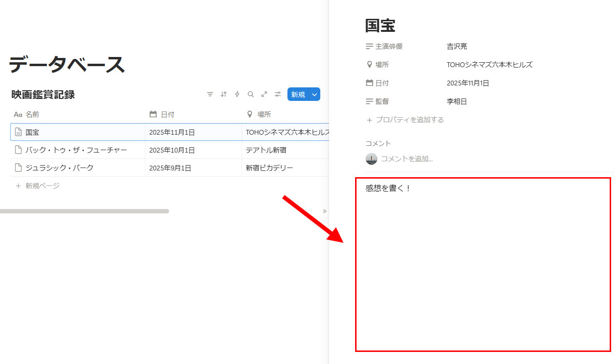Open automations lightning bolt icon
The width and height of the screenshot is (615, 364).
[x=237, y=95]
